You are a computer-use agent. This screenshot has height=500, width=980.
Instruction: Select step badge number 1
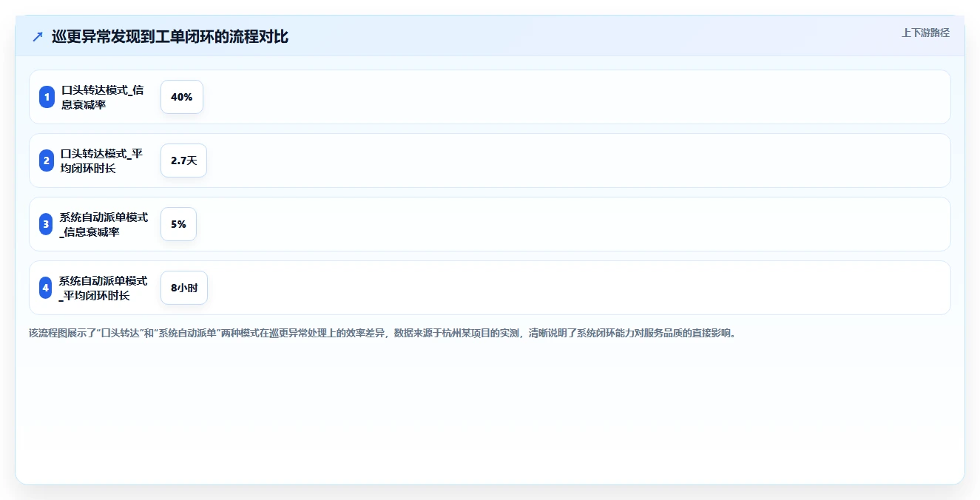tap(47, 97)
